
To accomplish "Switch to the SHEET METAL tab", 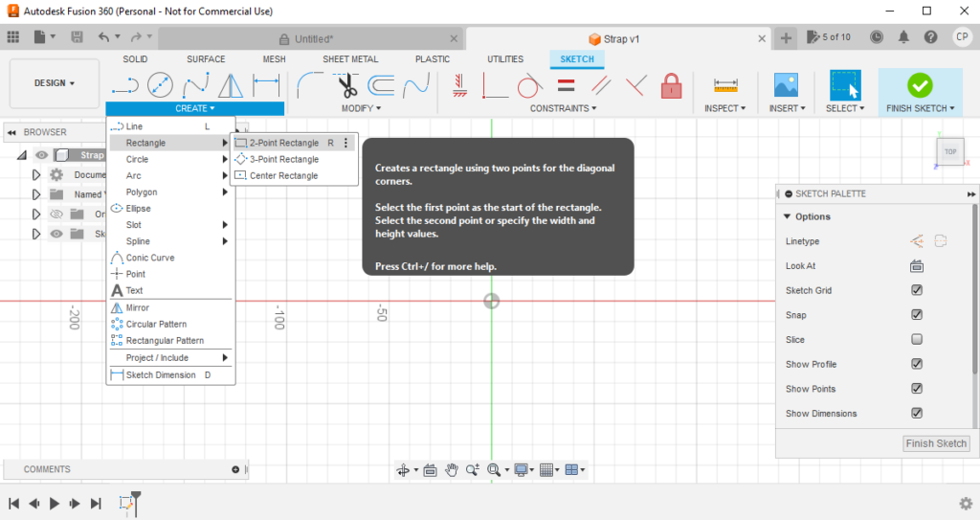I will (349, 59).
